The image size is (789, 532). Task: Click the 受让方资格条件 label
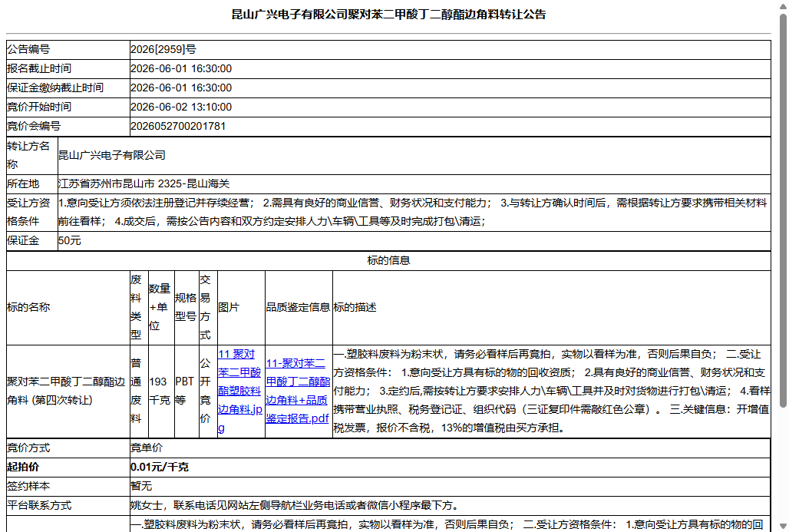tap(28, 213)
